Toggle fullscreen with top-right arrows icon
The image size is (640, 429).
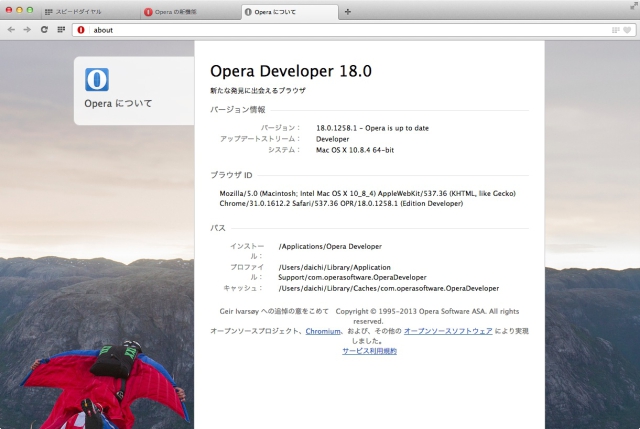pyautogui.click(x=633, y=6)
